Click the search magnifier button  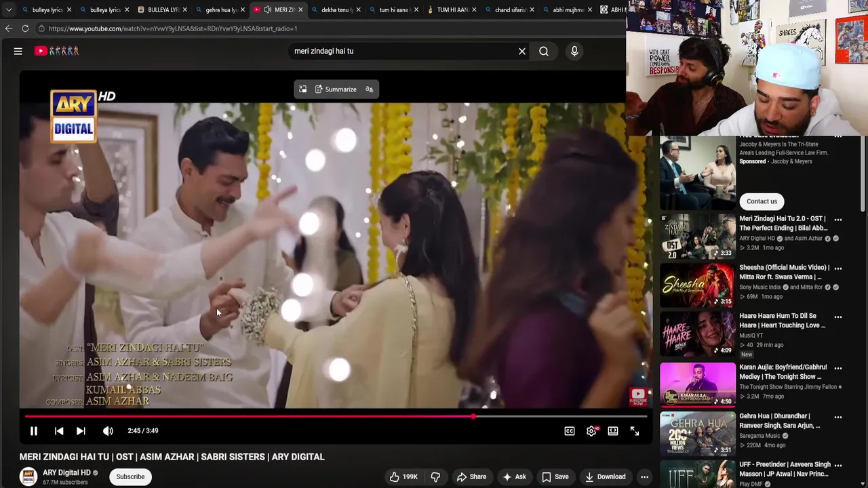[x=544, y=51]
